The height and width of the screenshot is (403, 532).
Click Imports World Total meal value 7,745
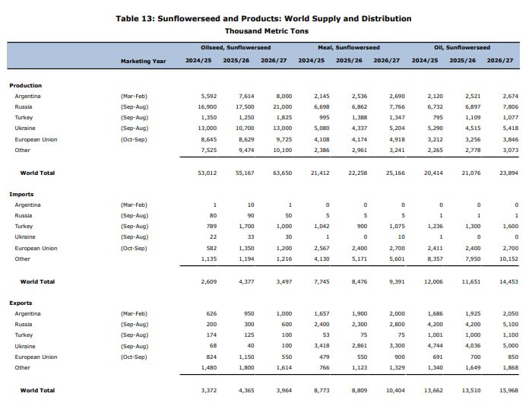click(x=321, y=281)
